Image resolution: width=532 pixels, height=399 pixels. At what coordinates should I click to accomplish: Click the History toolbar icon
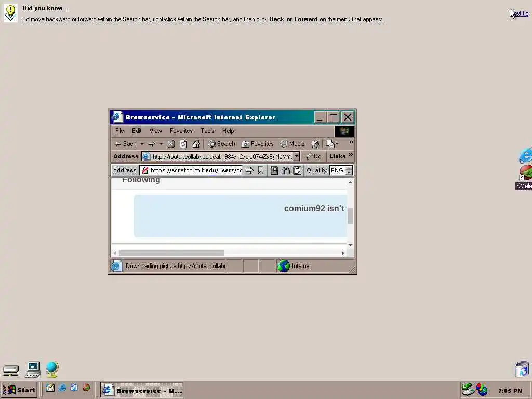pyautogui.click(x=315, y=144)
